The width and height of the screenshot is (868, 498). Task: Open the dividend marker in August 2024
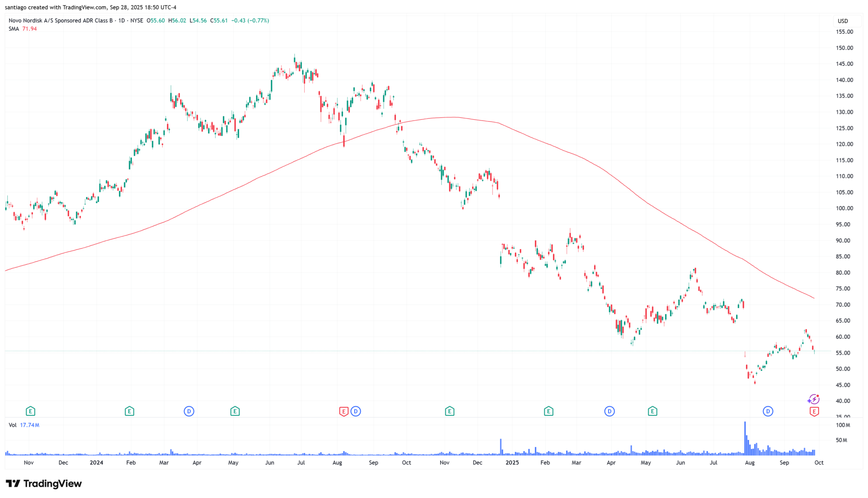(x=356, y=411)
